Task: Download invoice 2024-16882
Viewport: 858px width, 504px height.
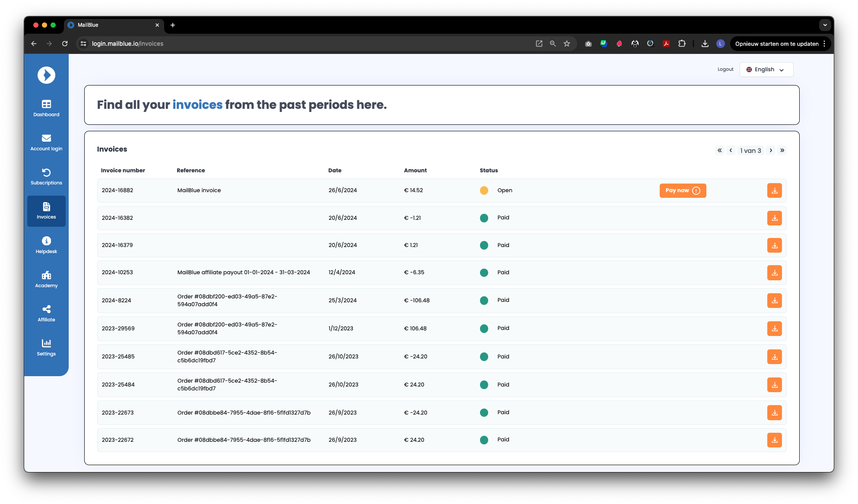Action: point(774,190)
